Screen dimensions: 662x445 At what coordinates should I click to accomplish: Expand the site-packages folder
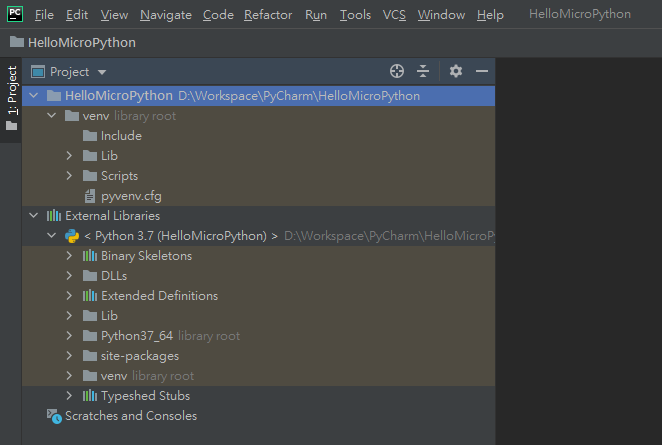[x=69, y=355]
